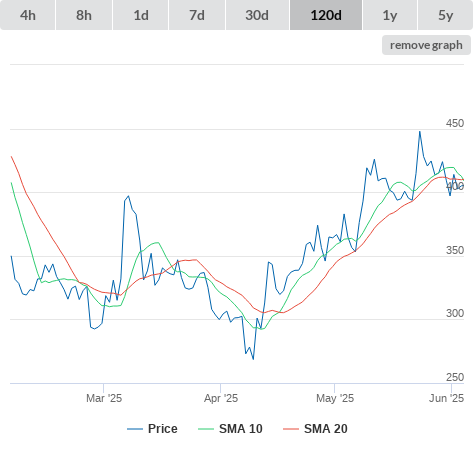Choose the 7d time range
Screen dimensions: 474x455
(x=197, y=15)
